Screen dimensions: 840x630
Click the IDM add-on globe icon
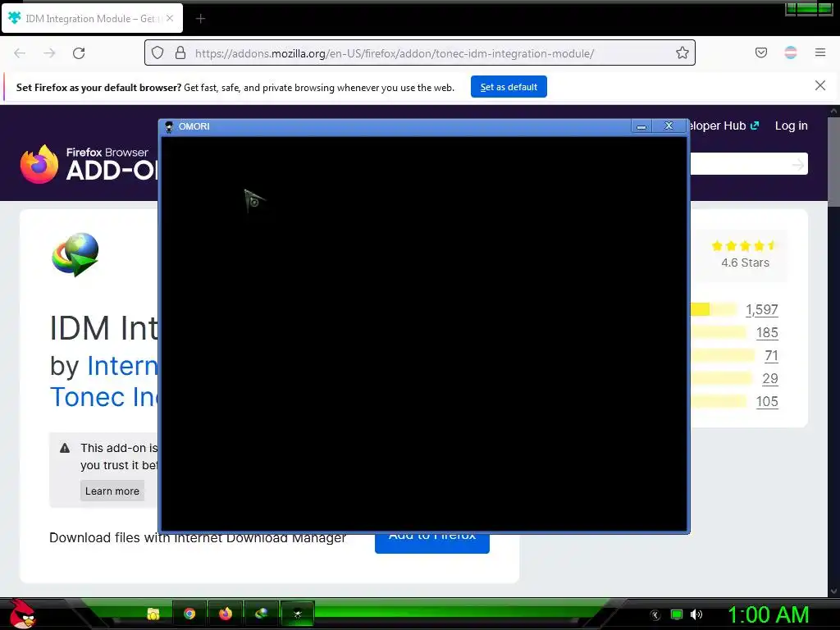75,254
